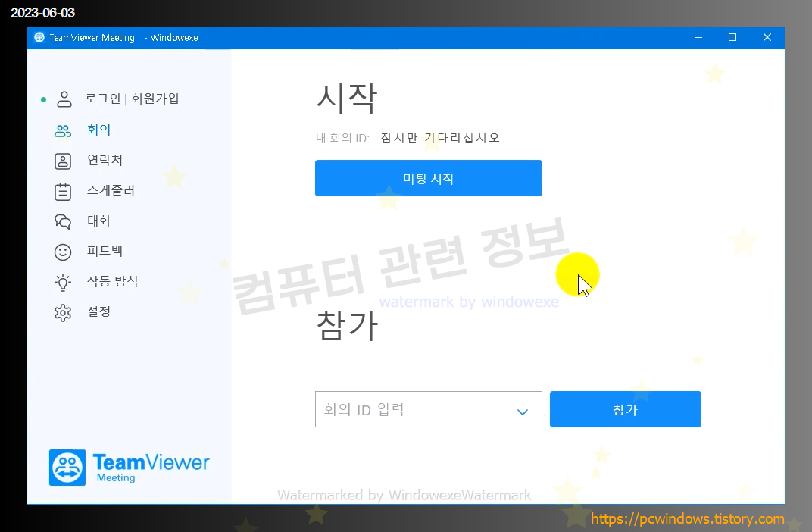Click the 스케줄러 calendar icon

(x=63, y=192)
